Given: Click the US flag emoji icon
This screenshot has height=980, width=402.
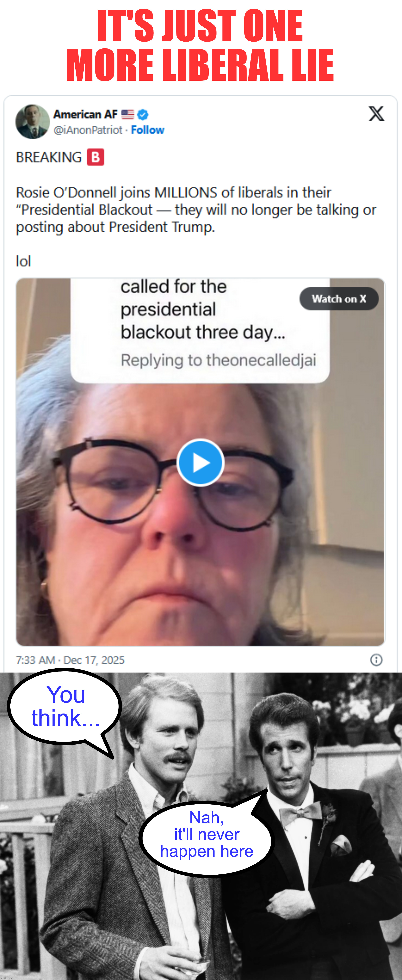Looking at the screenshot, I should [x=128, y=114].
